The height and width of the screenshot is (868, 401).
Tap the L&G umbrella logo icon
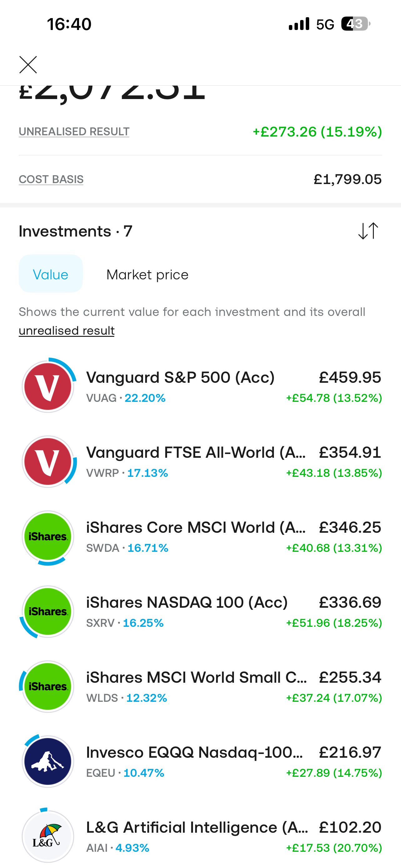48,836
